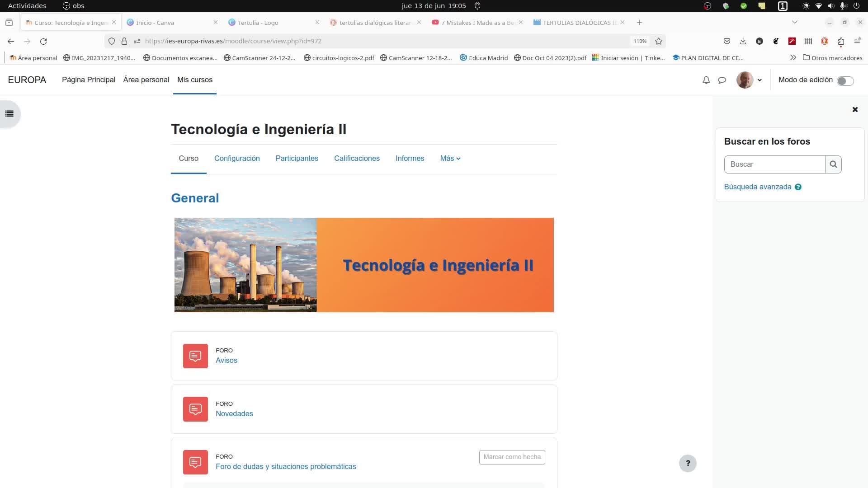Image resolution: width=868 pixels, height=488 pixels.
Task: Click the Avisos forum icon
Action: click(x=195, y=356)
